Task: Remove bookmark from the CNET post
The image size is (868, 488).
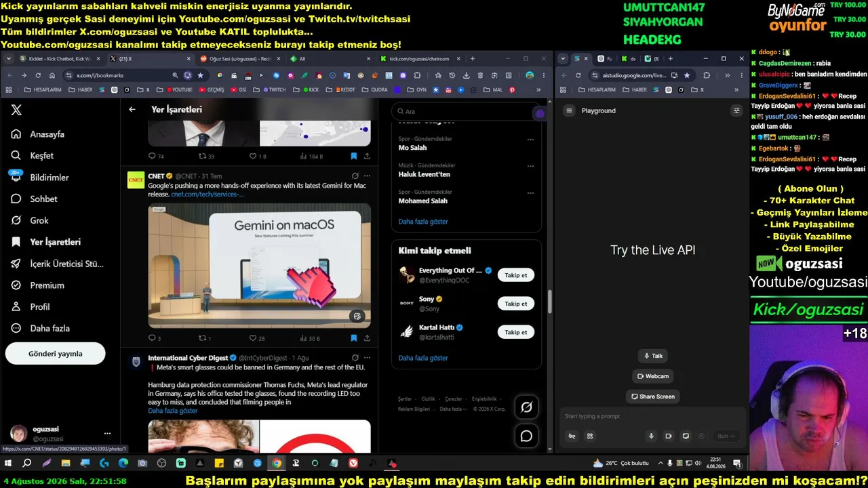Action: [x=353, y=338]
